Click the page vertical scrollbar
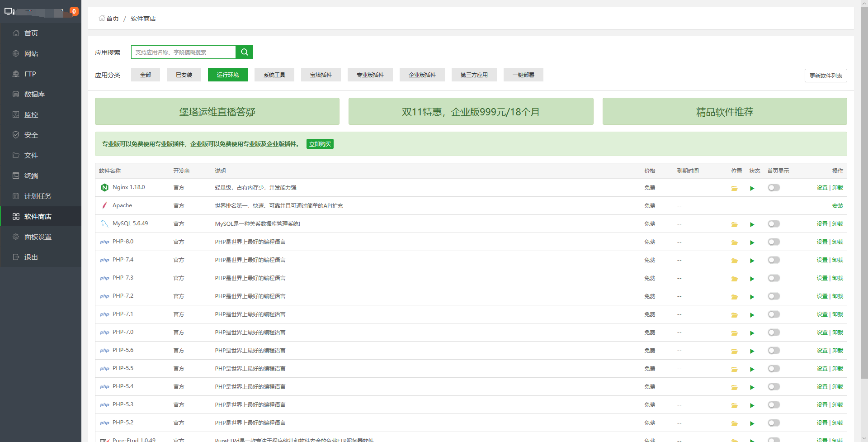This screenshot has height=442, width=868. point(864,193)
